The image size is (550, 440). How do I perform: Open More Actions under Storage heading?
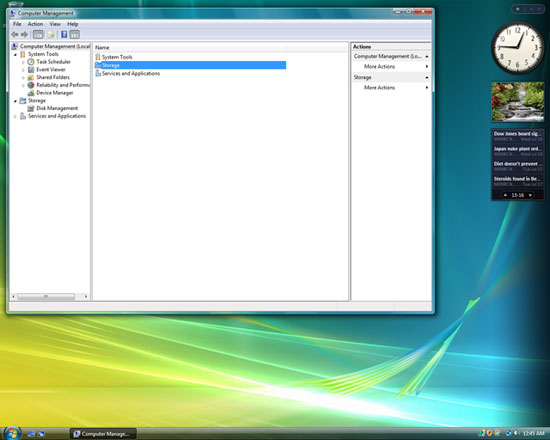tap(380, 87)
